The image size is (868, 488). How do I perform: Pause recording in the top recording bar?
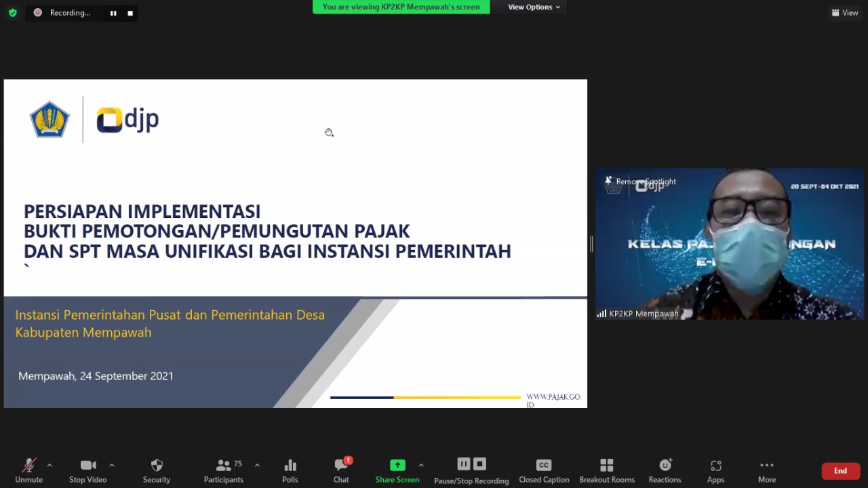click(x=113, y=13)
